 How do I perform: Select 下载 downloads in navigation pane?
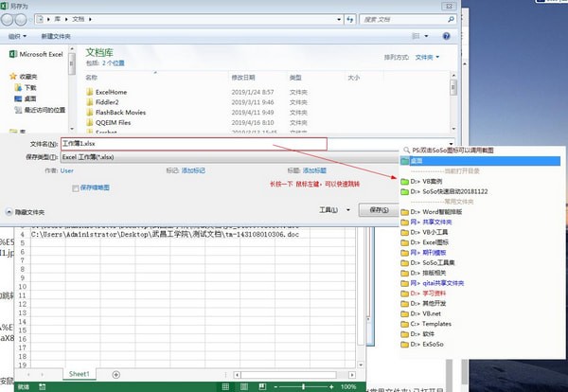pyautogui.click(x=26, y=88)
